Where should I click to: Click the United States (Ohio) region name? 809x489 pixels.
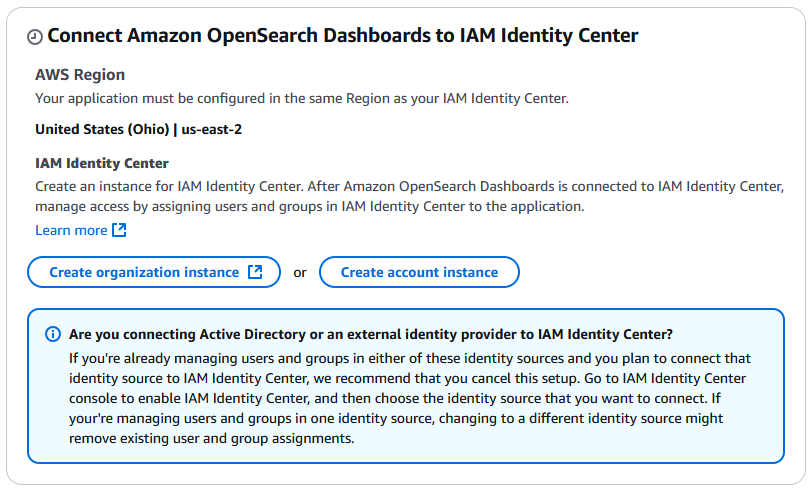tap(102, 129)
